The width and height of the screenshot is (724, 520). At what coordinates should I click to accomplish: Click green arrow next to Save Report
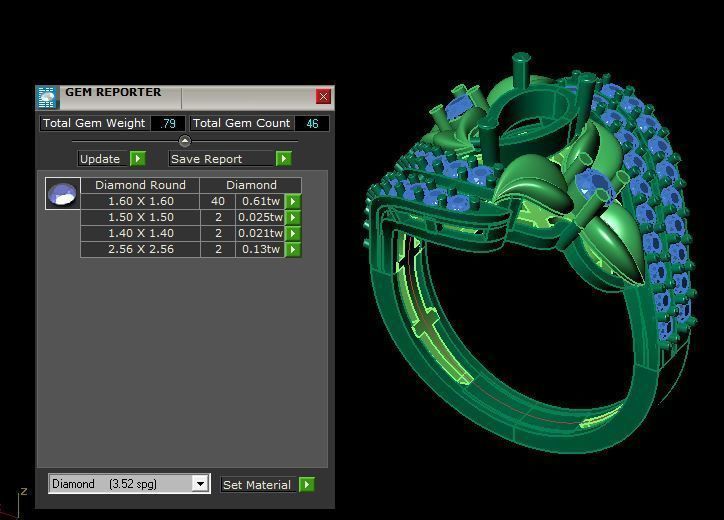pos(284,158)
